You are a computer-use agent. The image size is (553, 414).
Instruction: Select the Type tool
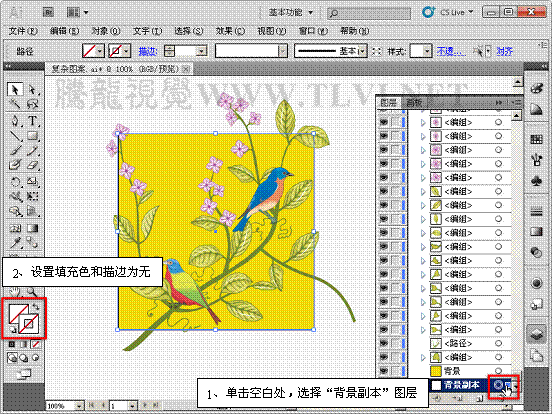[32, 121]
